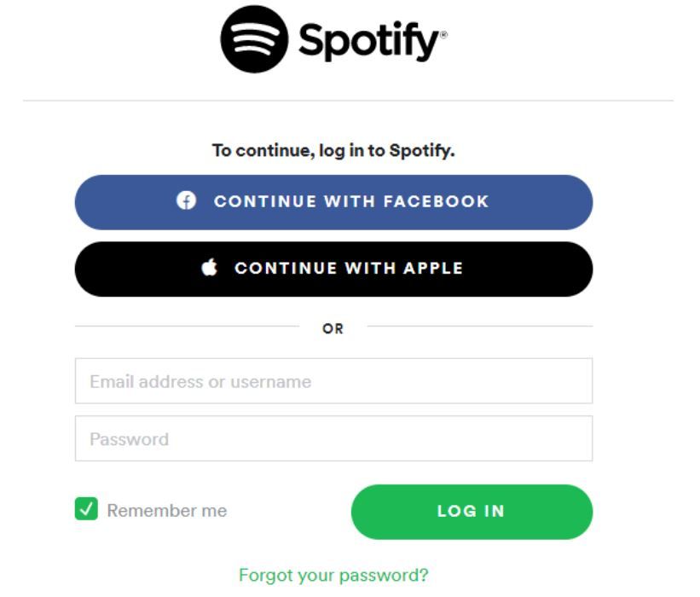
Task: Continue with Apple login
Action: pos(333,269)
